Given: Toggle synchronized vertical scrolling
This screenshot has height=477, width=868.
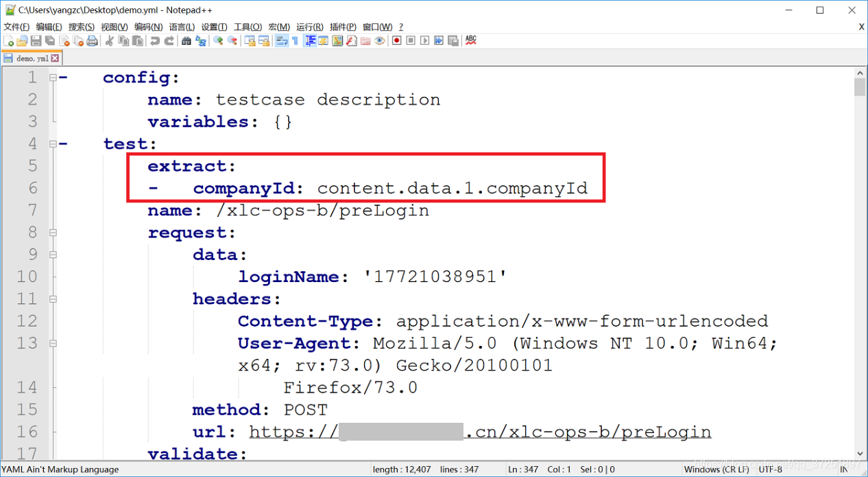Looking at the screenshot, I should (x=249, y=41).
